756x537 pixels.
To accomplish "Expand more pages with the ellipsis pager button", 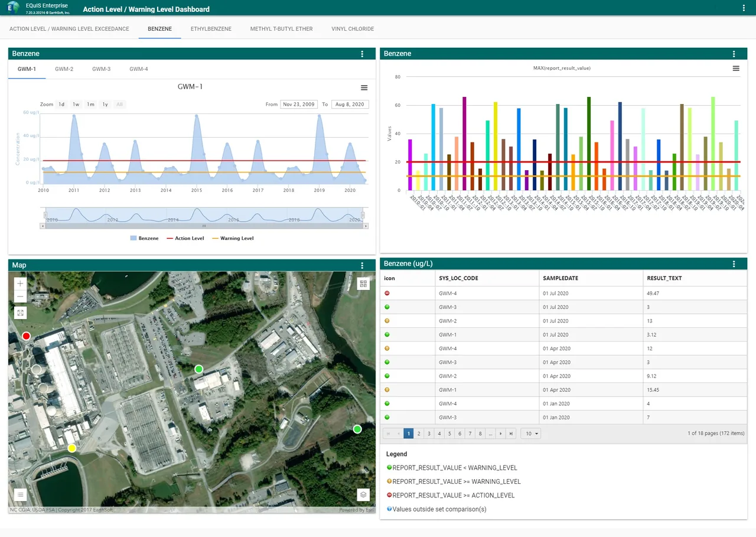I will (491, 434).
